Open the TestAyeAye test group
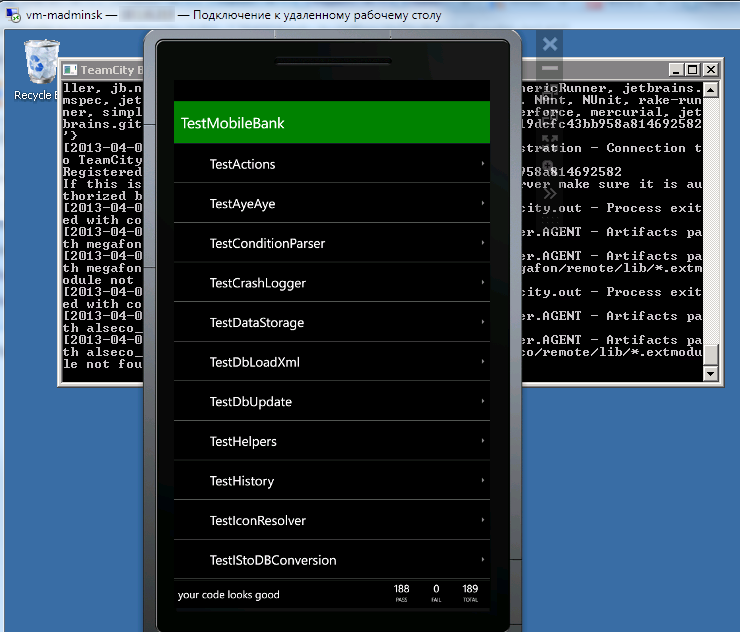This screenshot has height=632, width=740. pos(332,203)
